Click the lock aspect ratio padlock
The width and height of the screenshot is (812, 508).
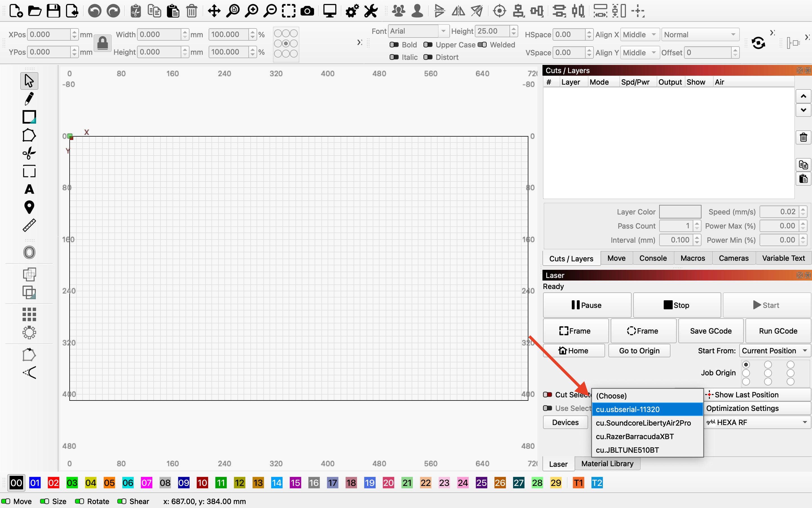point(102,43)
